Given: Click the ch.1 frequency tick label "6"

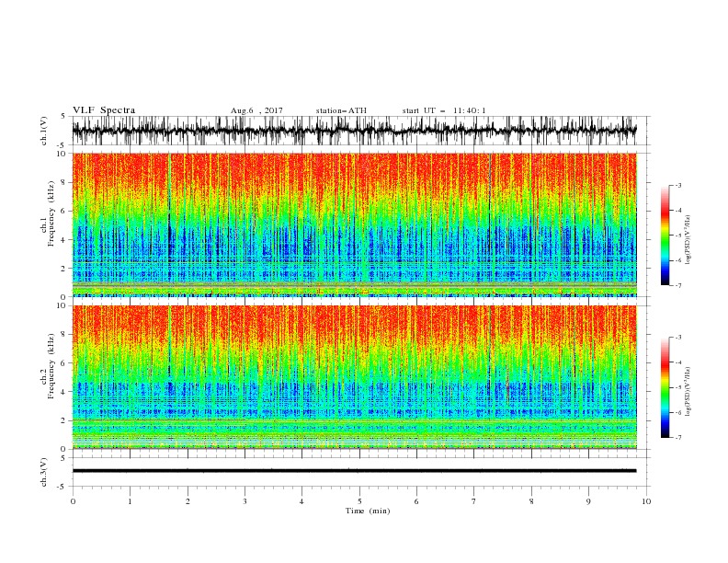Looking at the screenshot, I should 64,211.
